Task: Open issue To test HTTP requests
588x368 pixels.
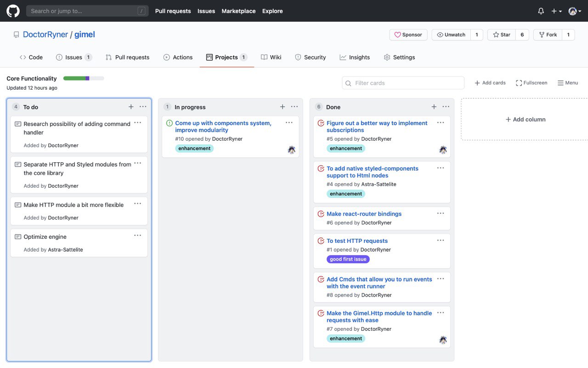Action: point(357,241)
